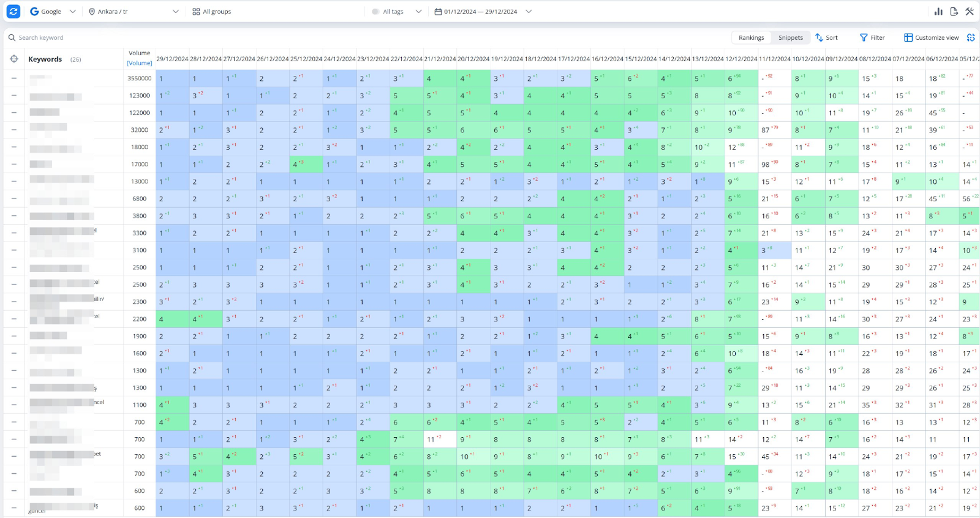This screenshot has width=980, height=518.
Task: Open the tools wrench-and-hammer icon
Action: coord(970,11)
